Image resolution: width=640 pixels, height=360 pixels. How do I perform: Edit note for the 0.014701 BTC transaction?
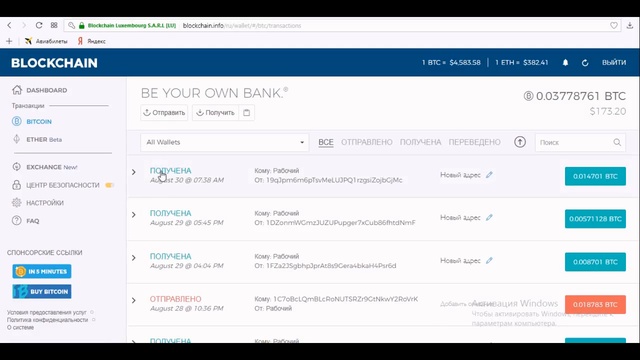pyautogui.click(x=489, y=175)
